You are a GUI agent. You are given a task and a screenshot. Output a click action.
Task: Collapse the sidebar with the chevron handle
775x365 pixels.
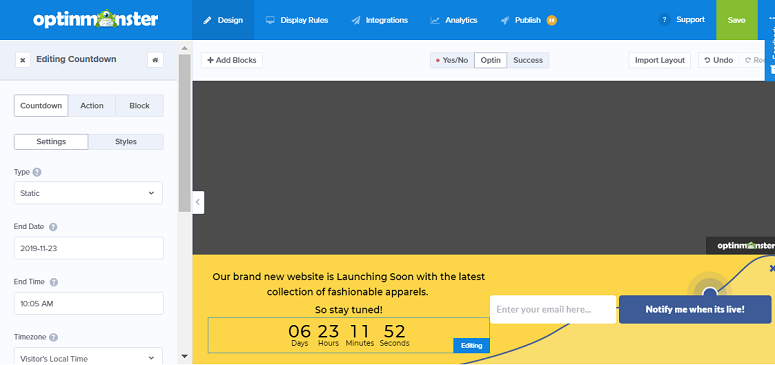(x=198, y=202)
